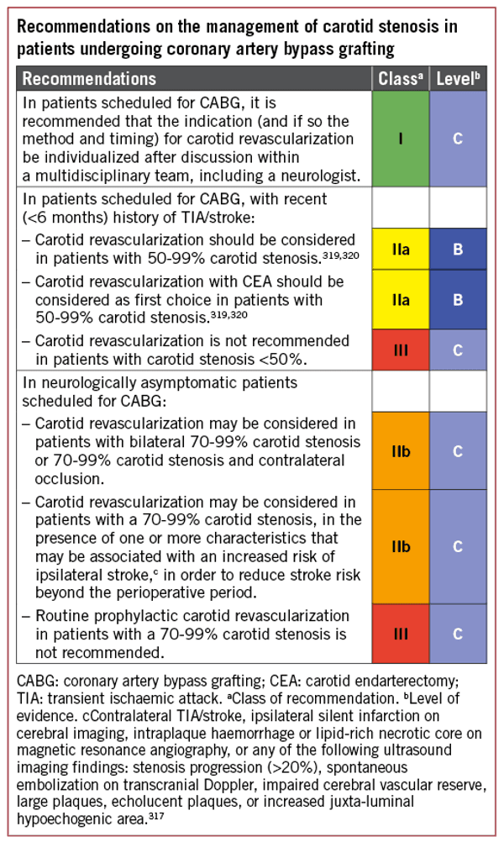Click the neurologically asymptomatic patients subheading
504x842 pixels.
click(x=160, y=392)
